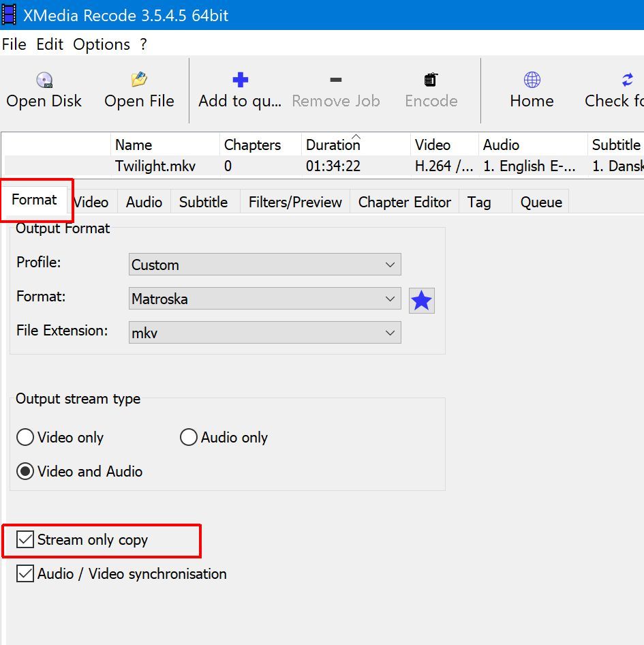The image size is (644, 645).
Task: Open the File menu
Action: point(14,44)
